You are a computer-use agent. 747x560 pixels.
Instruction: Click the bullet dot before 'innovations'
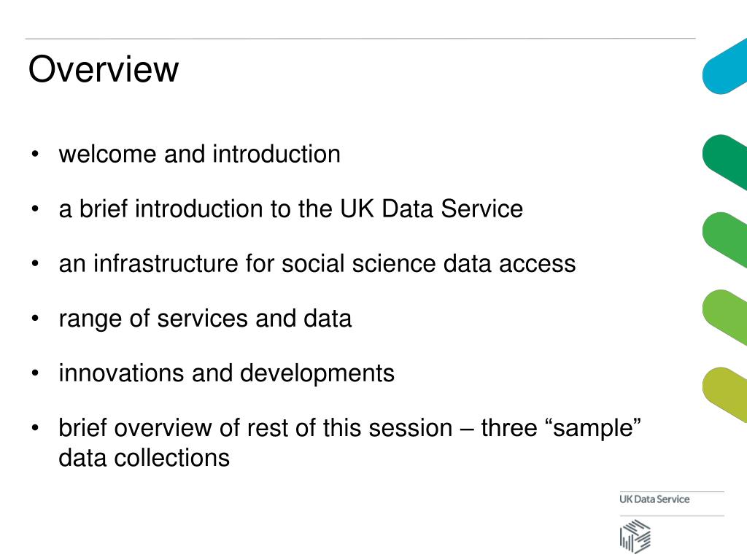[x=35, y=373]
